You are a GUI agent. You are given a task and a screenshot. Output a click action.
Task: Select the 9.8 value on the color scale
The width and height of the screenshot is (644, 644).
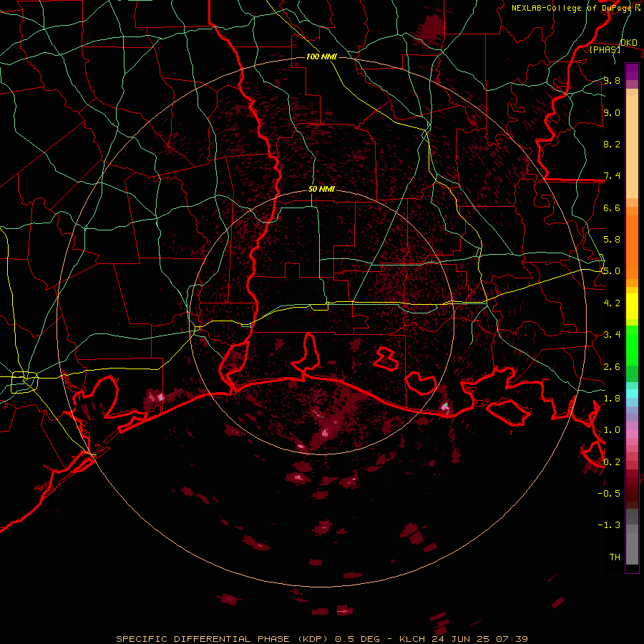click(612, 81)
